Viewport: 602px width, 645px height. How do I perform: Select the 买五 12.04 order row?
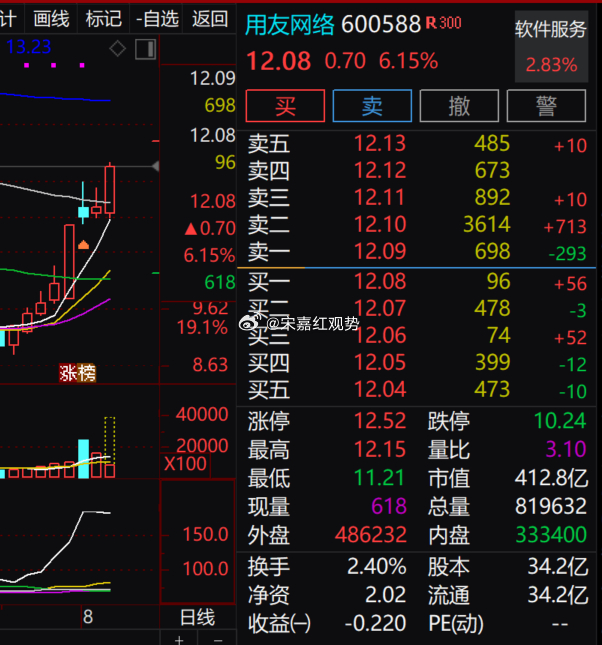(416, 390)
